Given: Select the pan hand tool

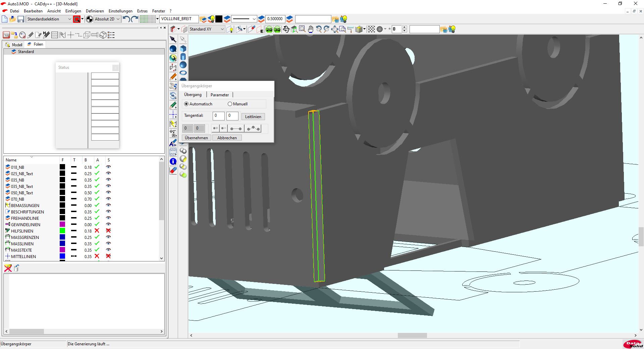Looking at the screenshot, I should tap(311, 30).
